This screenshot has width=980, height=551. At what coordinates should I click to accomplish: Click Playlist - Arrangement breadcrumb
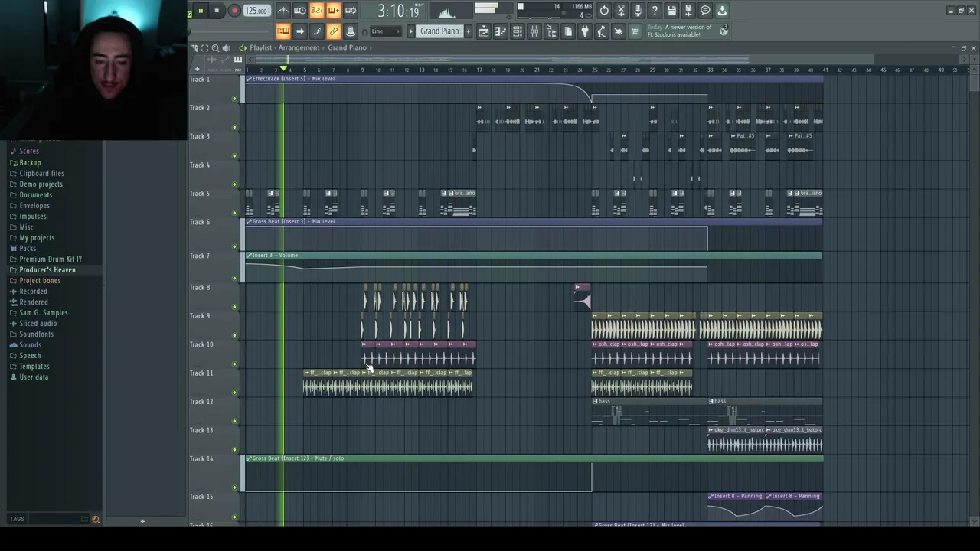pyautogui.click(x=284, y=47)
